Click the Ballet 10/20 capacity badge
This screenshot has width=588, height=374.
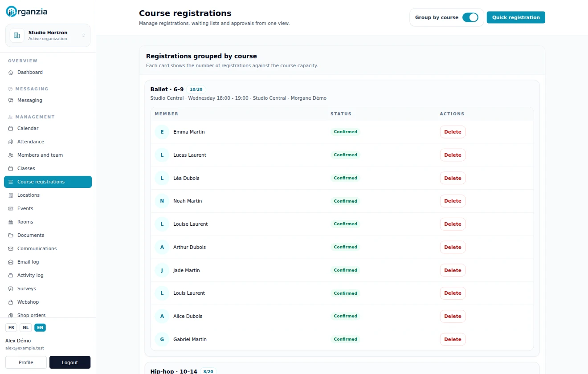196,89
